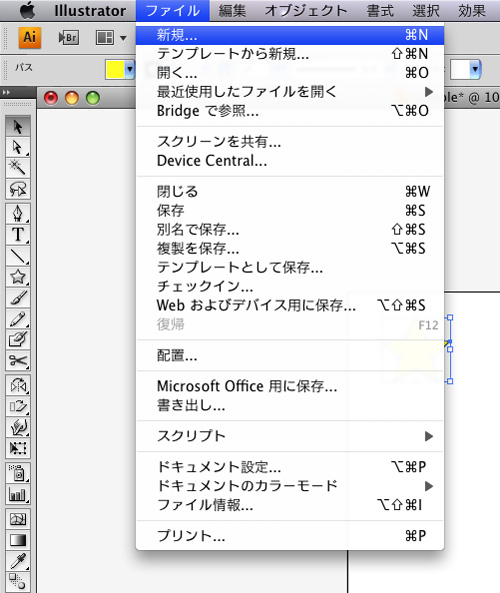Select the Eraser tool
Viewport: 500px width, 593px height.
tap(18, 339)
